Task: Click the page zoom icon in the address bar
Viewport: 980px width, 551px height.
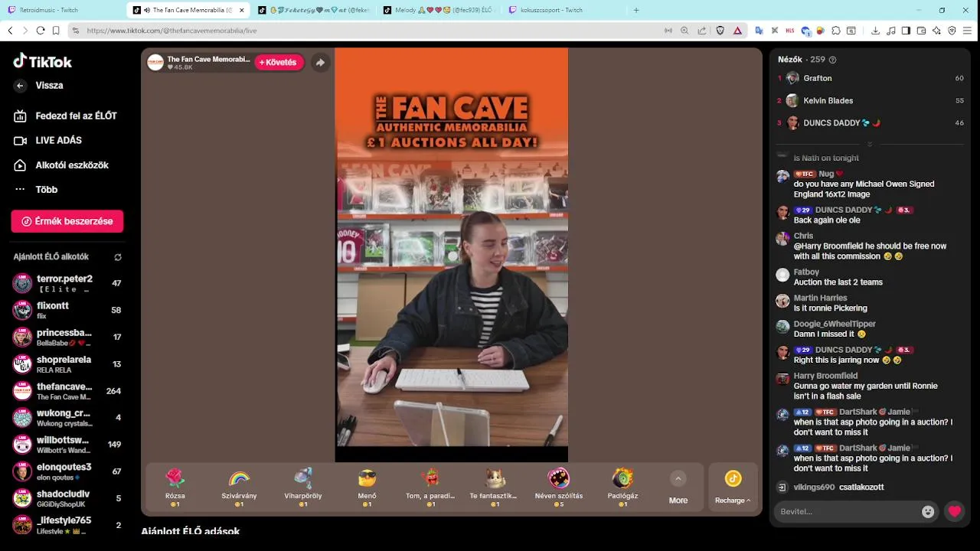Action: (685, 31)
